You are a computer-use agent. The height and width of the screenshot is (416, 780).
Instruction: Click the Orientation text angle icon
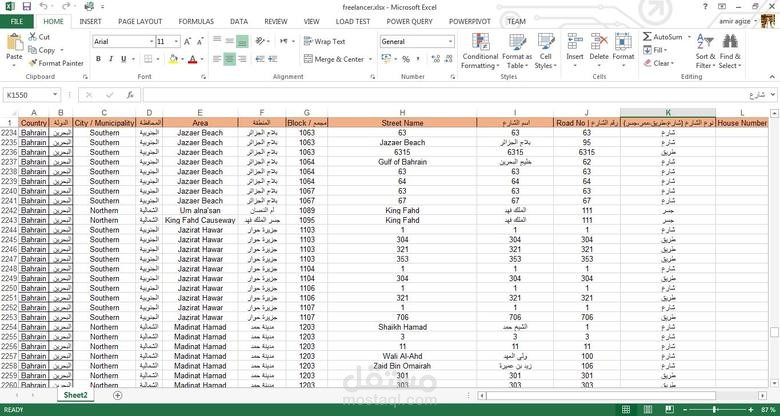click(x=260, y=41)
